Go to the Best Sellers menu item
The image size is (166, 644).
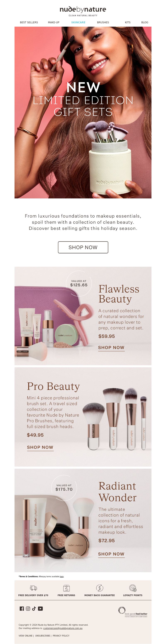coord(29,22)
